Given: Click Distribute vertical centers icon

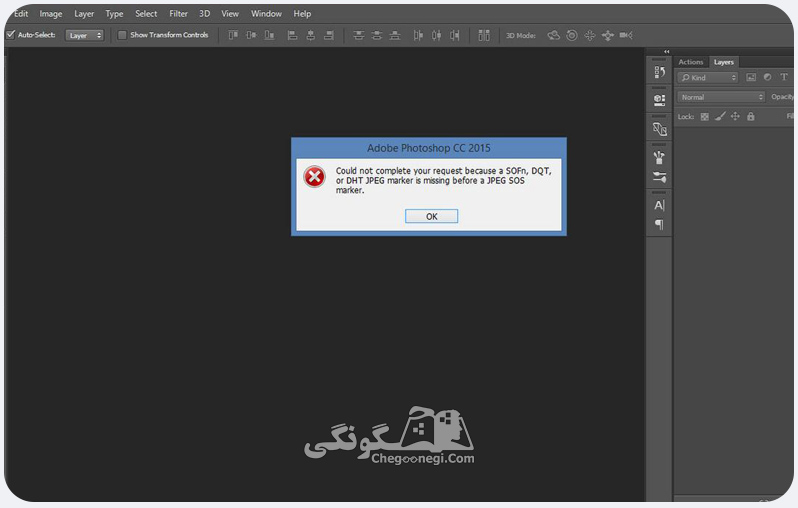Looking at the screenshot, I should pyautogui.click(x=377, y=35).
